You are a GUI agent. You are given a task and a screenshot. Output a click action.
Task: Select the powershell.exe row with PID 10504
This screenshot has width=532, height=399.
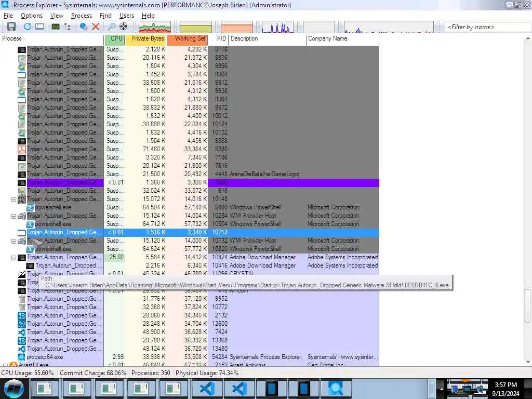[x=189, y=224]
